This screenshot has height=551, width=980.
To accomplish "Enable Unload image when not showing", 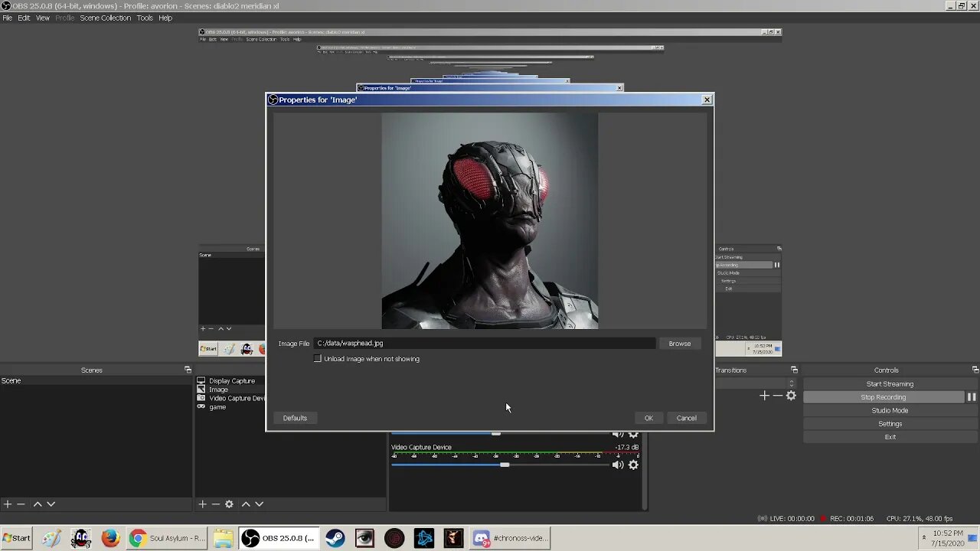I will (x=318, y=359).
